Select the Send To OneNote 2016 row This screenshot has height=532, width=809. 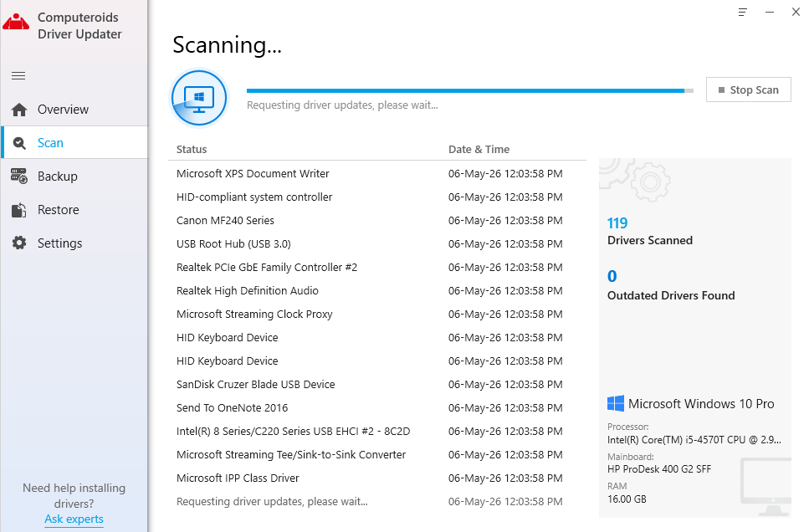tap(377, 408)
